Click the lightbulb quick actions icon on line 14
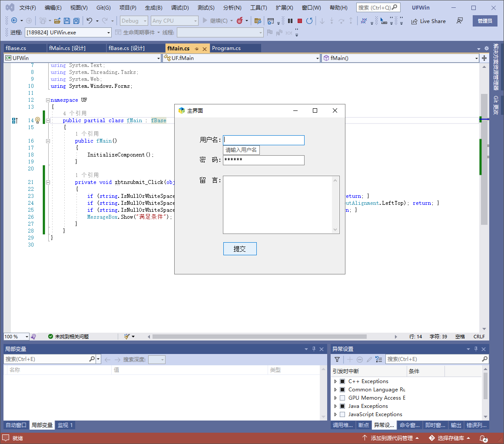Screen dimensions: 504x444 38,120
